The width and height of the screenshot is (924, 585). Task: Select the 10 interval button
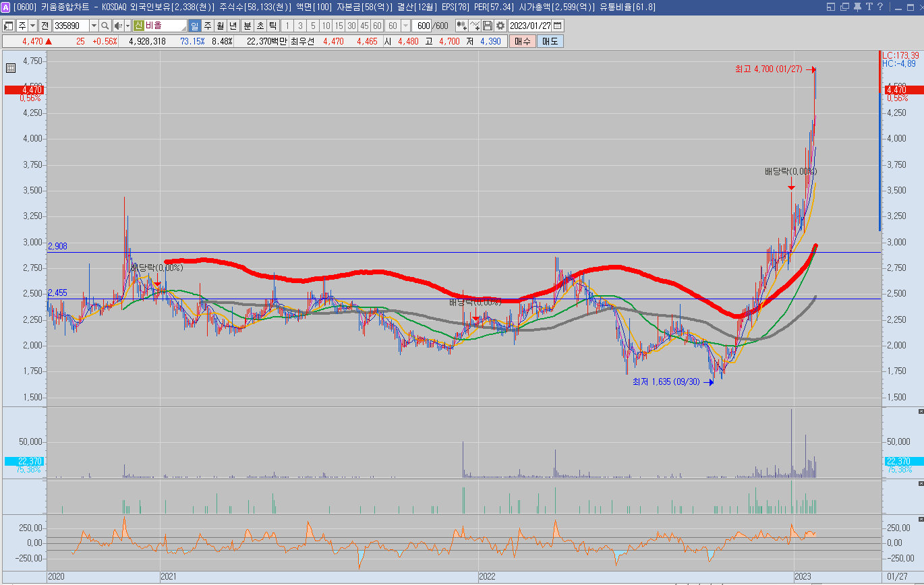pyautogui.click(x=326, y=26)
